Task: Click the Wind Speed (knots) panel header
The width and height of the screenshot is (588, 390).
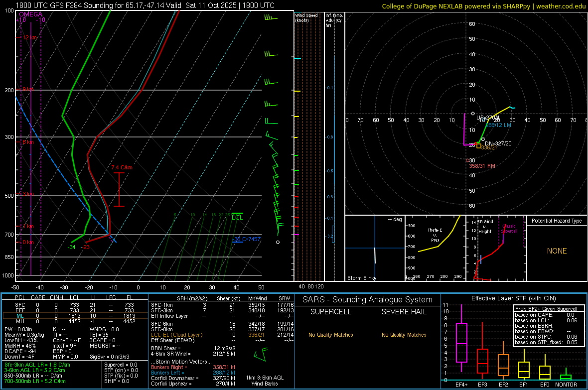Action: pyautogui.click(x=306, y=17)
